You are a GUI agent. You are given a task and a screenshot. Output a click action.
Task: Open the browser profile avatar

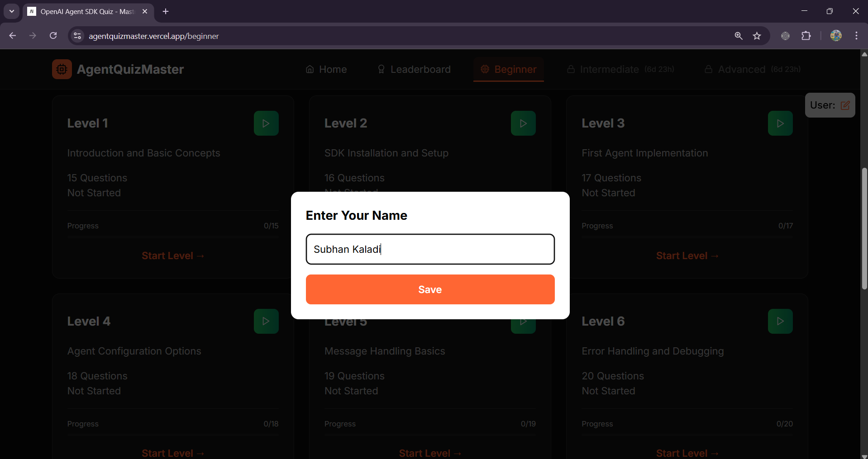pyautogui.click(x=836, y=36)
